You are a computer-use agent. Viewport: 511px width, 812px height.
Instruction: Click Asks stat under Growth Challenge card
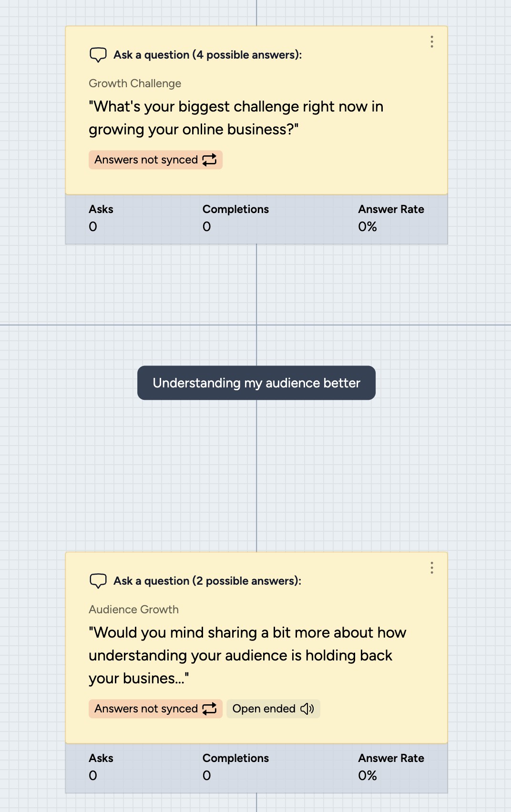pyautogui.click(x=101, y=218)
